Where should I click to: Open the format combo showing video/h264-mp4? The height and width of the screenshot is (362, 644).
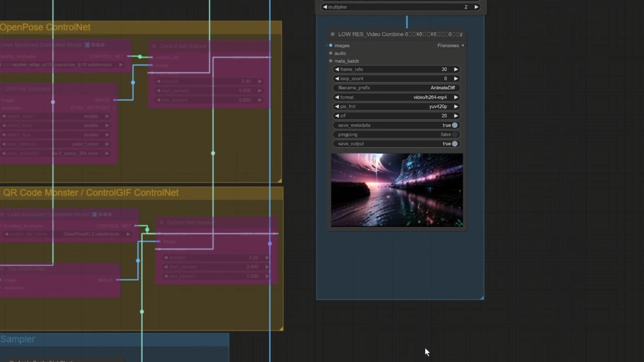click(x=396, y=97)
